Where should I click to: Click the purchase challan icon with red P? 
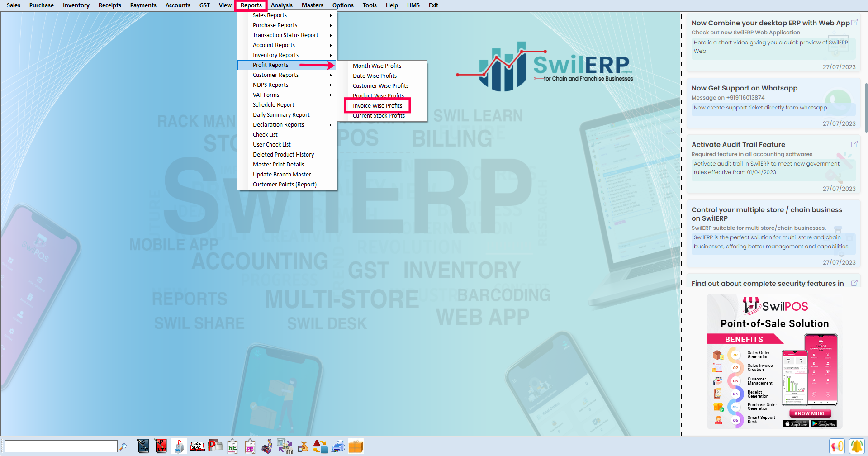click(x=179, y=446)
